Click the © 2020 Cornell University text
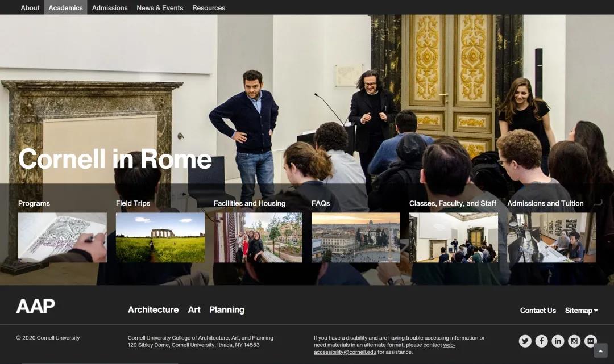The width and height of the screenshot is (614, 364). point(48,338)
